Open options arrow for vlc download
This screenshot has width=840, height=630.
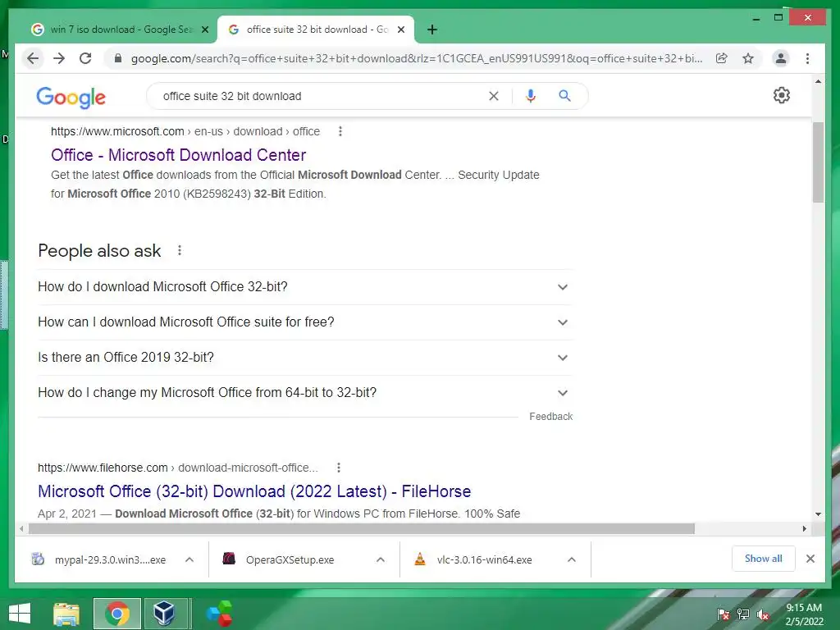[x=572, y=559]
